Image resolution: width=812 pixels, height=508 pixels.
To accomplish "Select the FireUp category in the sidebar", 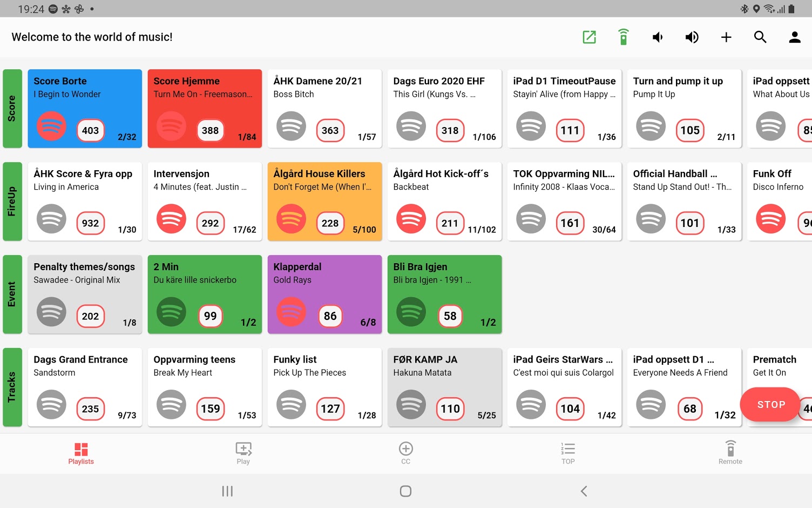I will 12,201.
